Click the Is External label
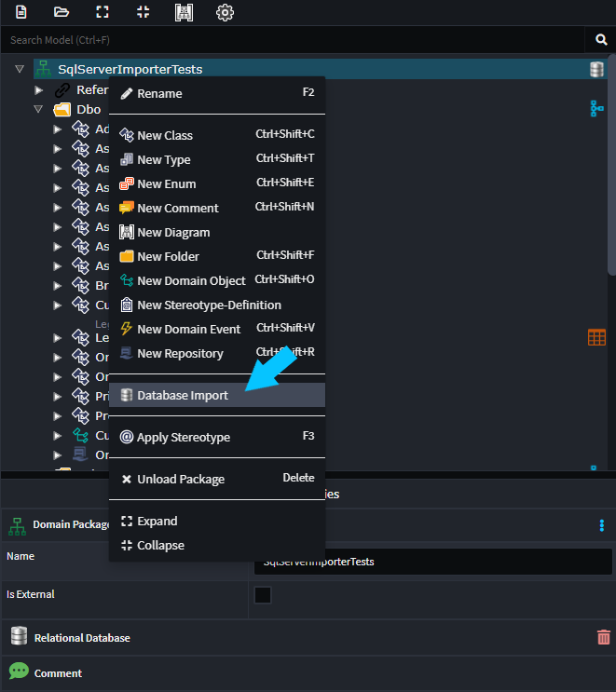This screenshot has height=692, width=616. [31, 594]
